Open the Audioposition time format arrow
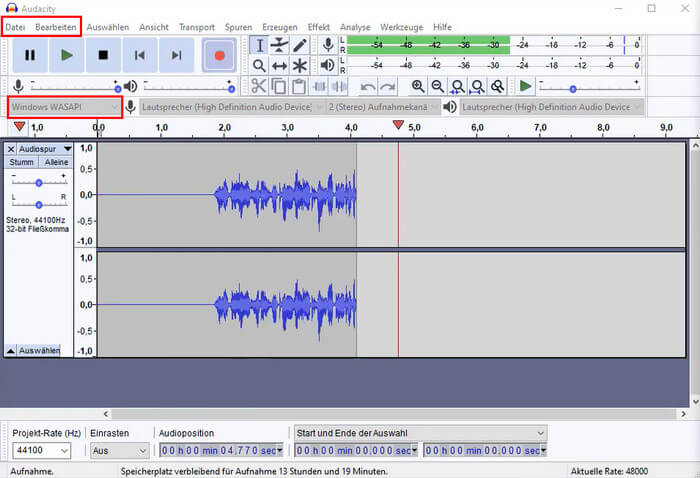Image resolution: width=700 pixels, height=478 pixels. (280, 450)
